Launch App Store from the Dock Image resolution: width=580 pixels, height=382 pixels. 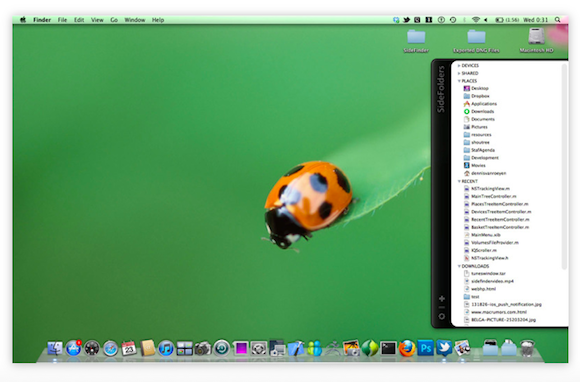tap(74, 348)
